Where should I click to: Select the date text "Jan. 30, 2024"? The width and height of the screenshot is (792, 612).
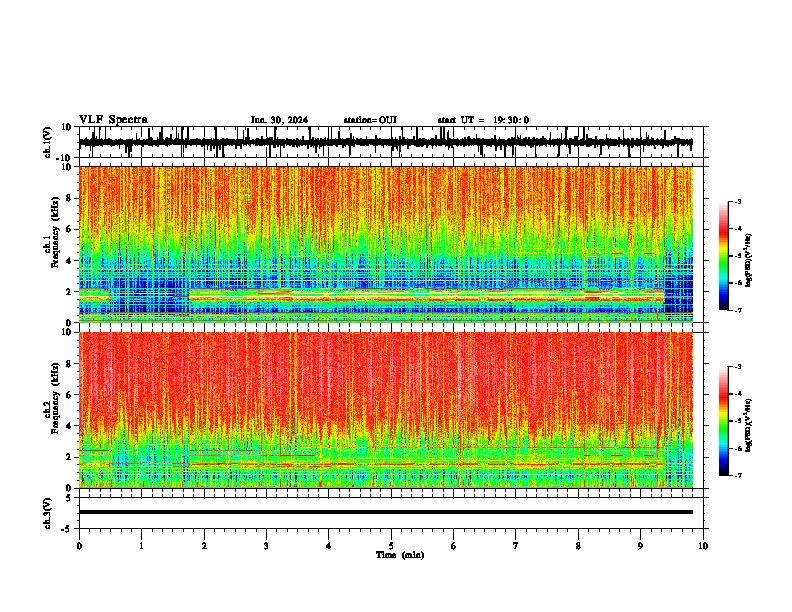pos(279,120)
